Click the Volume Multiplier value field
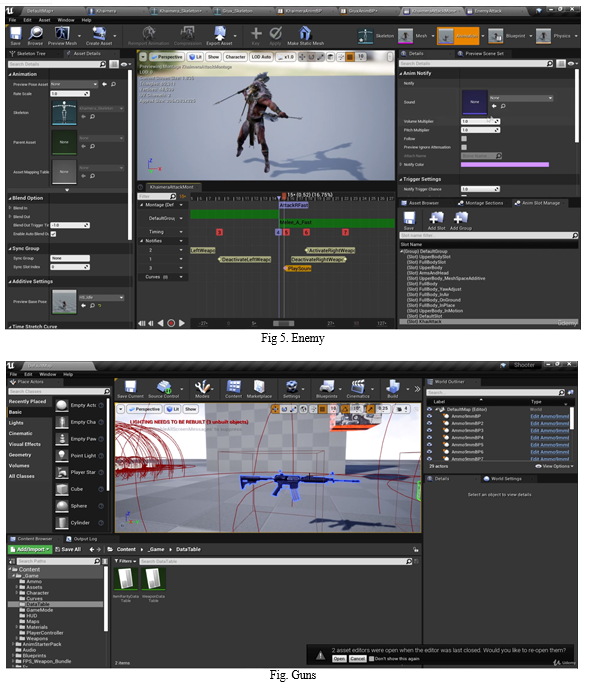 click(x=480, y=121)
